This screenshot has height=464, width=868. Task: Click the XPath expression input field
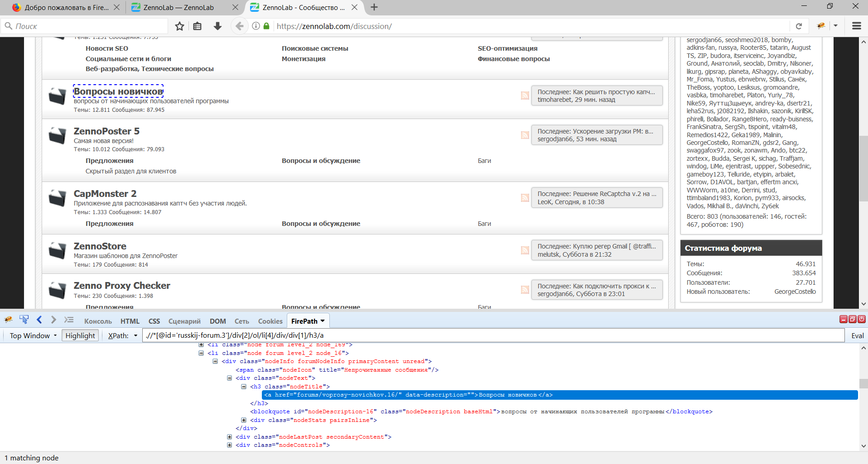(x=494, y=335)
